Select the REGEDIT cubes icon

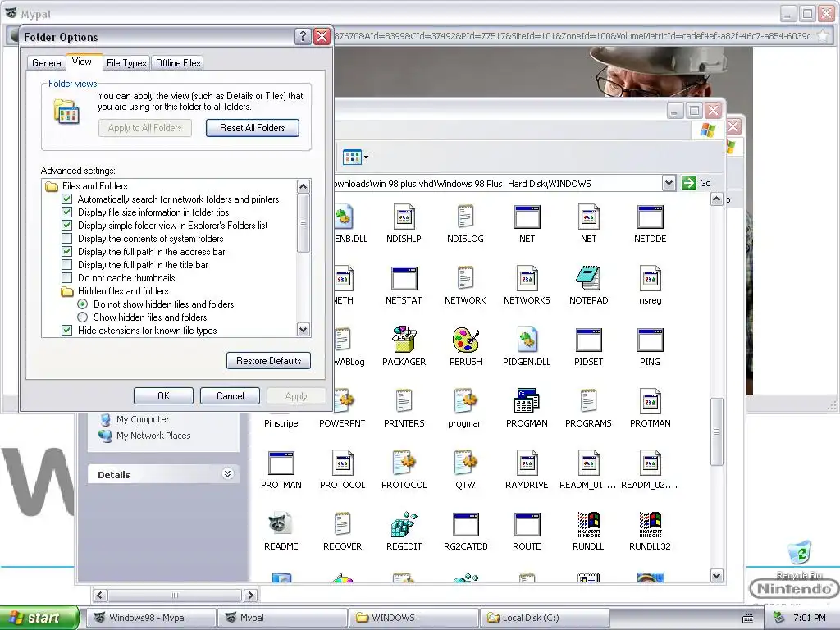(x=404, y=524)
